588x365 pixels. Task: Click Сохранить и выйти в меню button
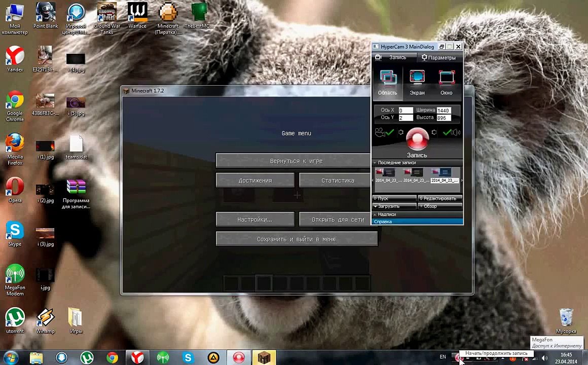pyautogui.click(x=297, y=239)
